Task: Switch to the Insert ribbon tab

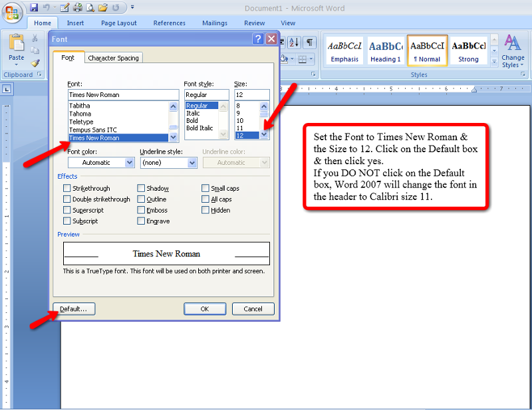Action: [x=75, y=23]
